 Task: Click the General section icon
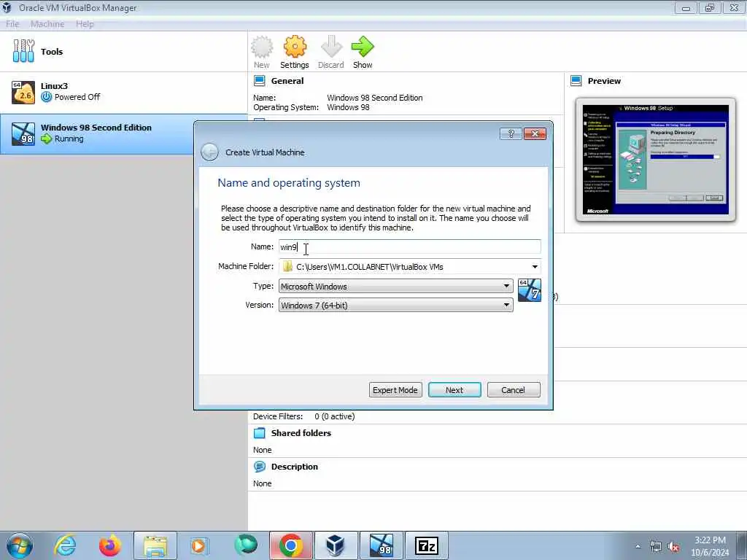coord(260,81)
